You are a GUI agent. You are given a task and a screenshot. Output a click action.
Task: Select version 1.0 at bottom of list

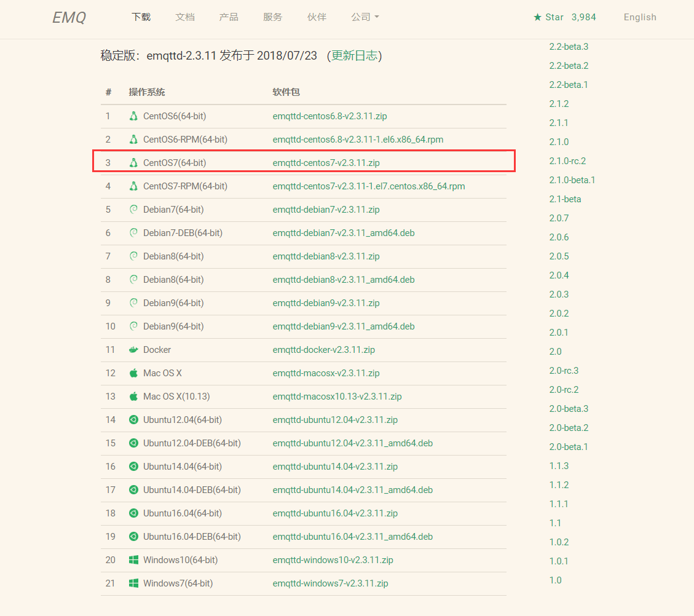[556, 580]
